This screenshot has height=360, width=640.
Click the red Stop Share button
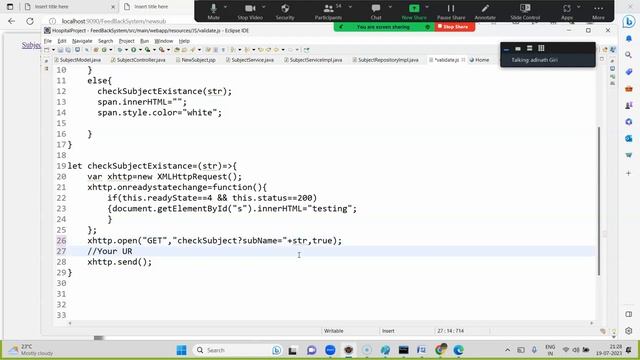click(x=455, y=27)
